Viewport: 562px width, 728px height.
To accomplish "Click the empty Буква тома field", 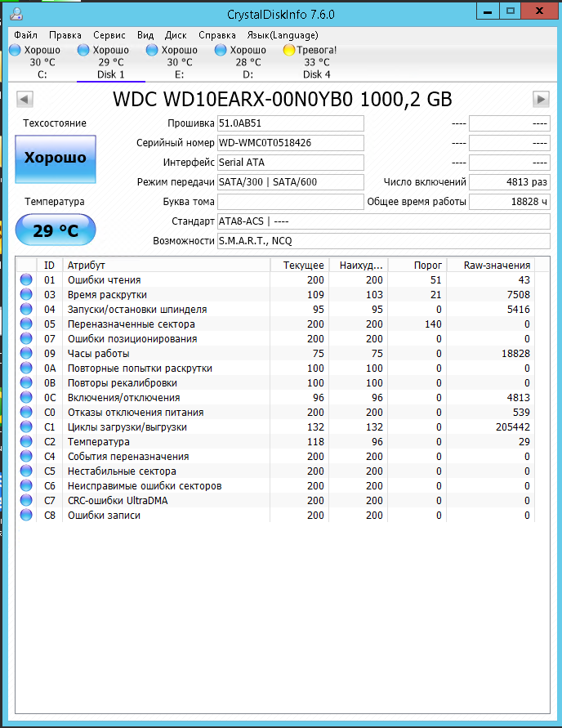I will tap(291, 202).
